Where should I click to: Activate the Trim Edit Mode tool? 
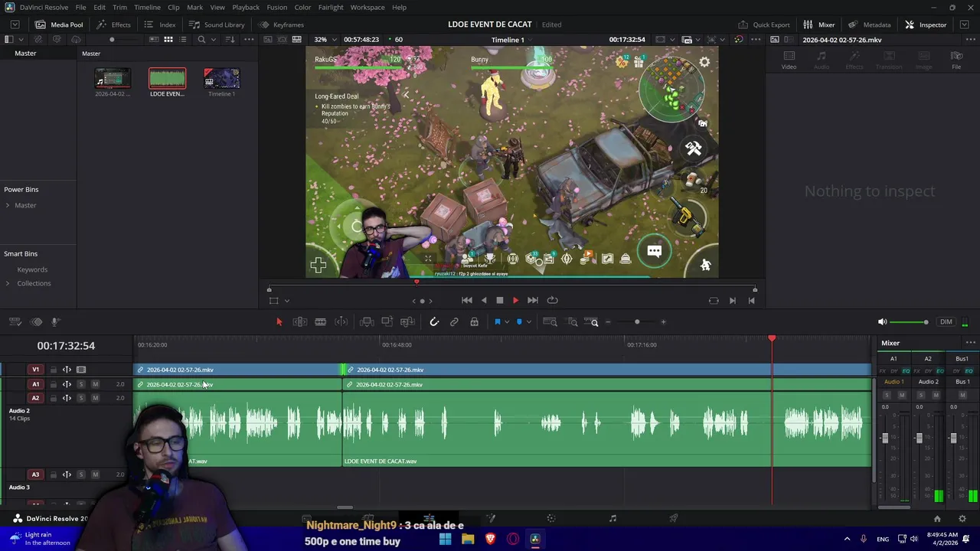[300, 322]
